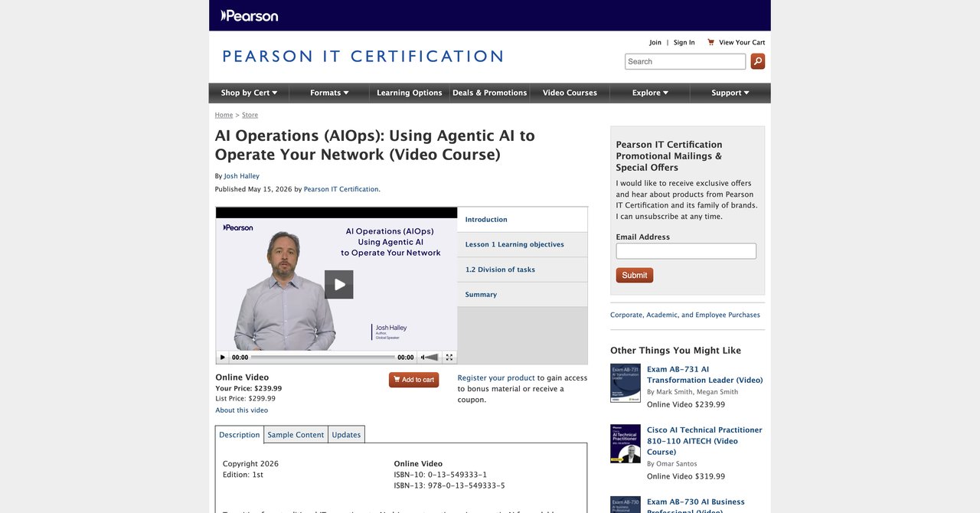Image resolution: width=980 pixels, height=513 pixels.
Task: Click About this video link
Action: pos(242,410)
